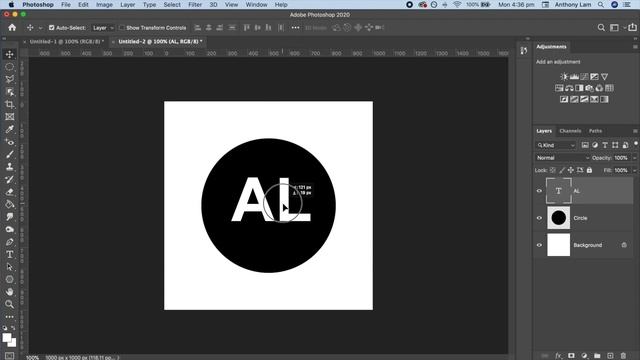640x360 pixels.
Task: Select the Horizontal Type tool
Action: coord(9,254)
